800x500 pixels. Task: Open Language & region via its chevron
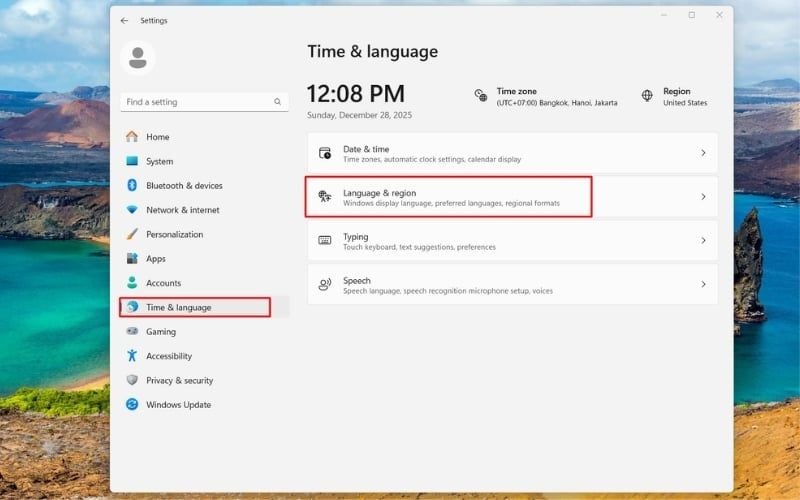(x=704, y=197)
